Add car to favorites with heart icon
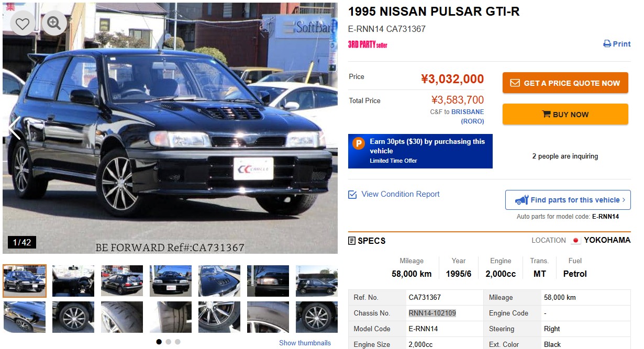The width and height of the screenshot is (644, 349). click(23, 23)
